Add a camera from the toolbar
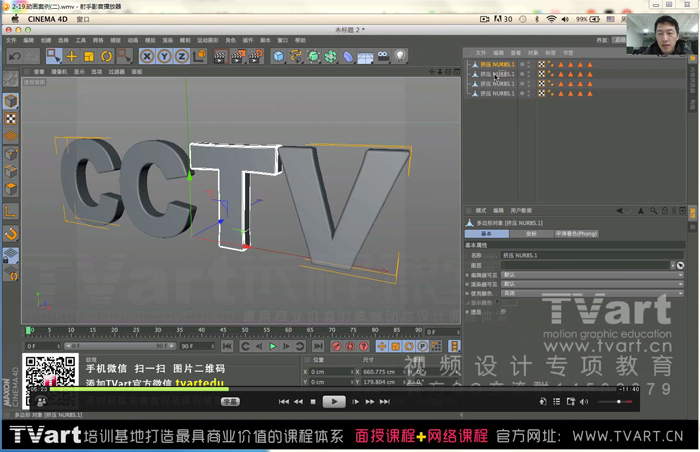The height and width of the screenshot is (452, 700). (383, 56)
